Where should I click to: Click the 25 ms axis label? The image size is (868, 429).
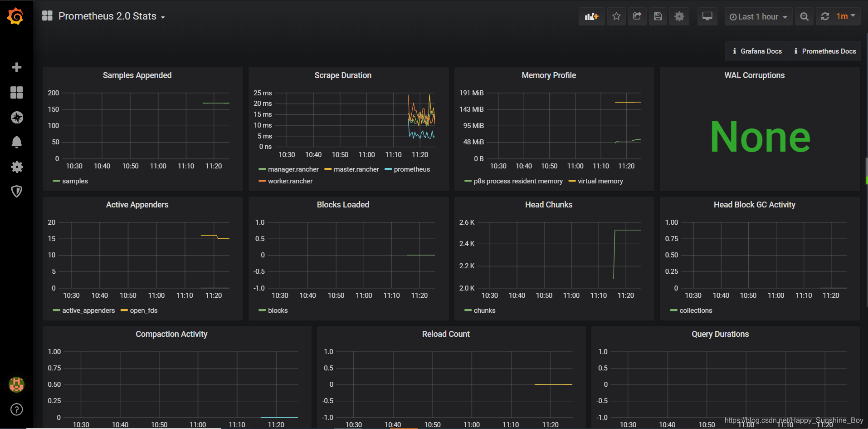coord(263,93)
